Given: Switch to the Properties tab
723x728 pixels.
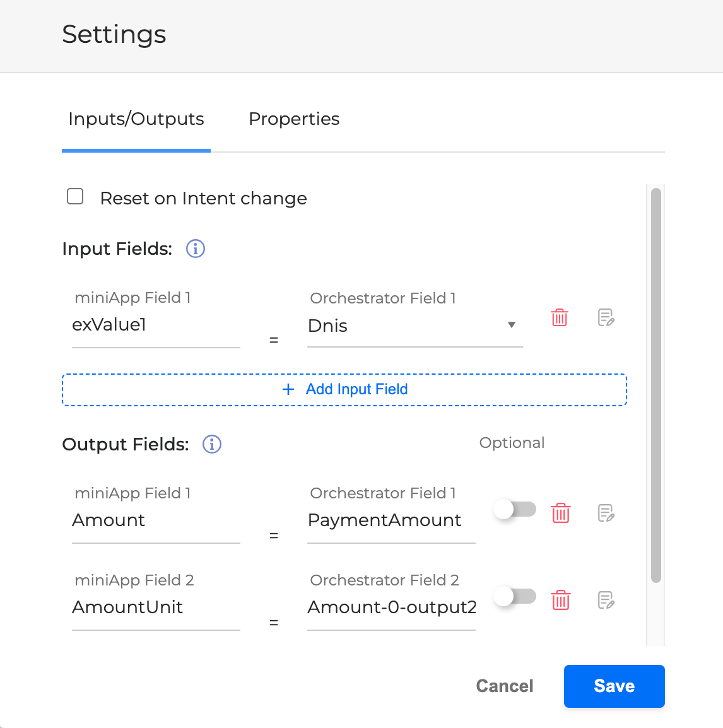Looking at the screenshot, I should click(294, 119).
